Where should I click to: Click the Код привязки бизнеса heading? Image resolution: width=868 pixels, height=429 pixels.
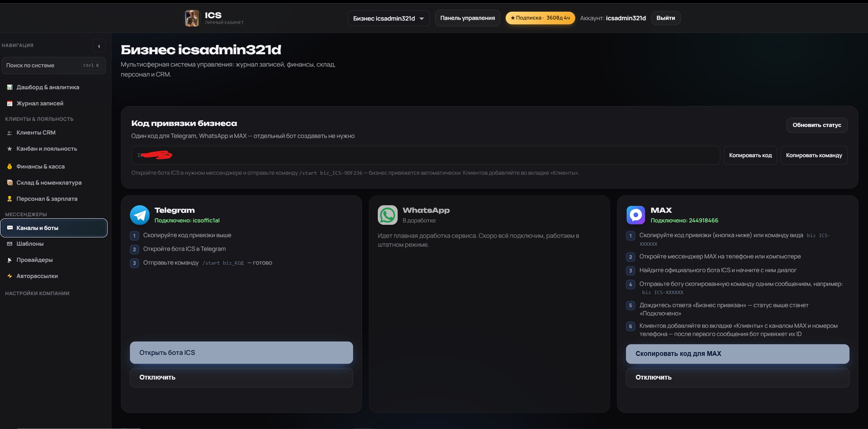[184, 124]
